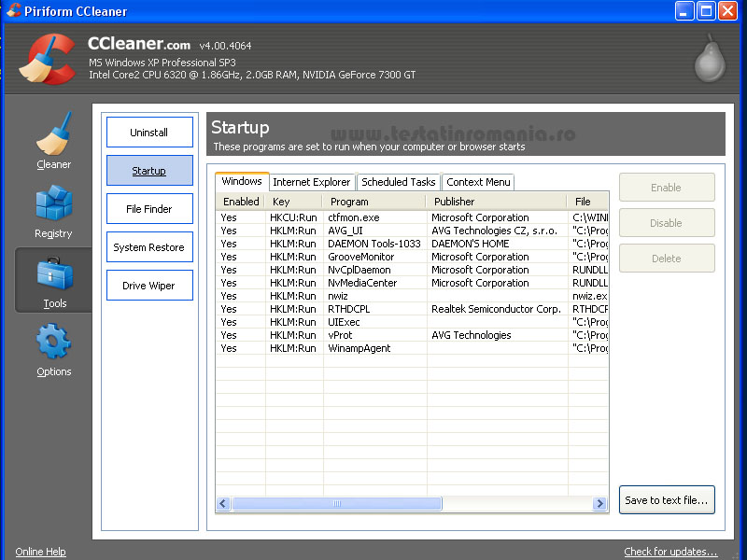
Task: Open the Cleaner section broom icon
Action: coord(53,135)
